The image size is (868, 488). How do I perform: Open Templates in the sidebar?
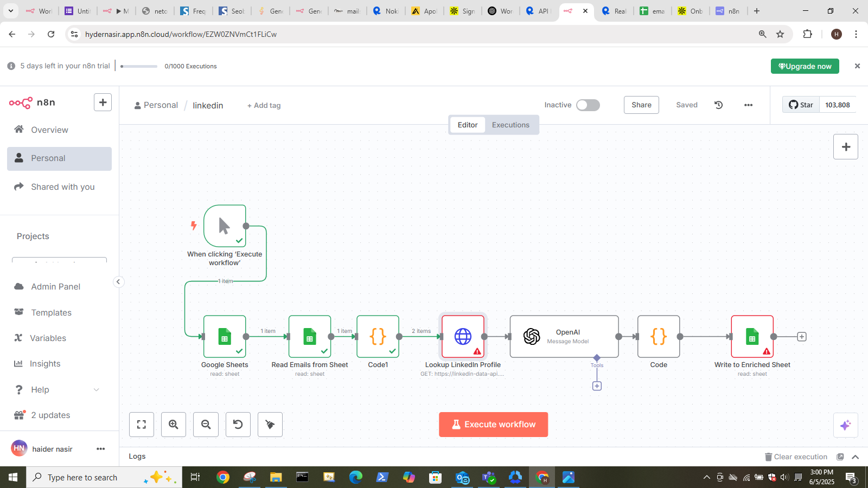[59, 313]
